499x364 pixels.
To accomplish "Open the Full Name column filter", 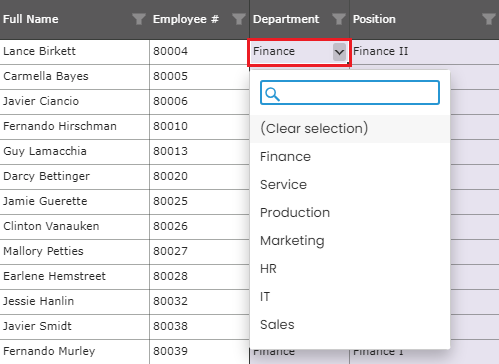I will tap(139, 19).
